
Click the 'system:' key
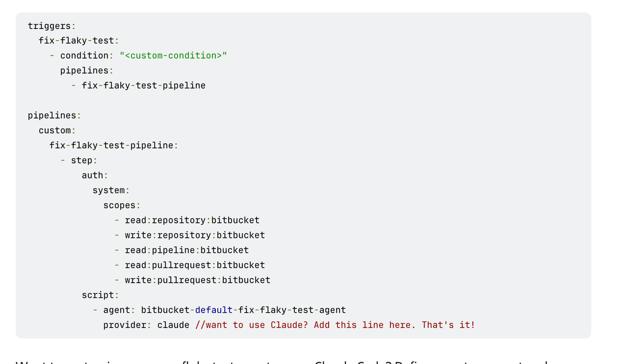coord(111,191)
